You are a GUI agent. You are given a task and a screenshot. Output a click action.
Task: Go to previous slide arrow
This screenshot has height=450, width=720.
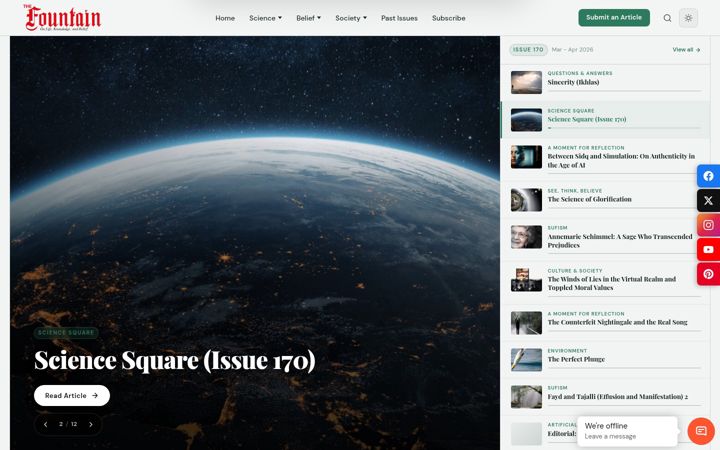coord(45,424)
